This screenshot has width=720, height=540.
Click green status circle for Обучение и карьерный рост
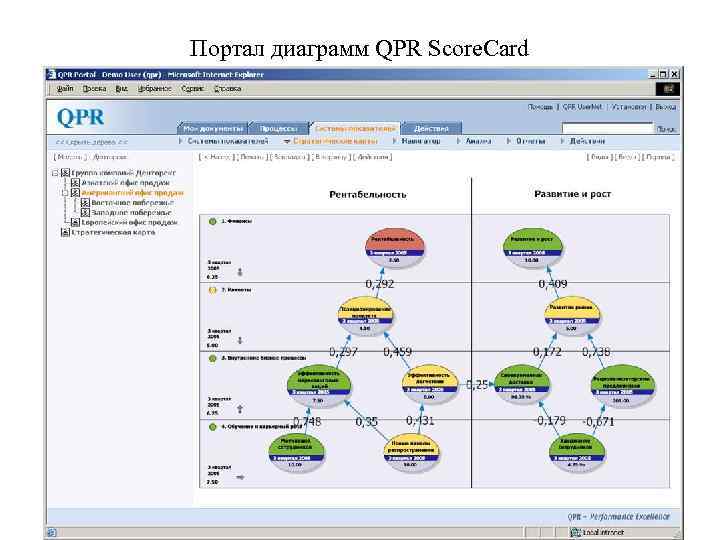212,427
